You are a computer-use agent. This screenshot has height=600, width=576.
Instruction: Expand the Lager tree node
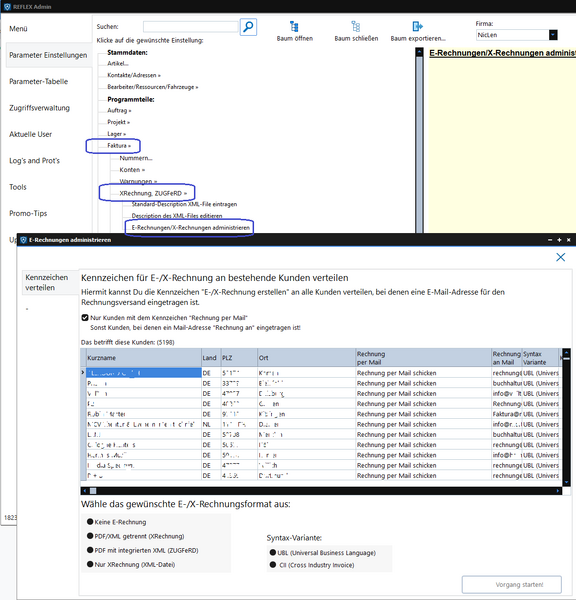[116, 134]
